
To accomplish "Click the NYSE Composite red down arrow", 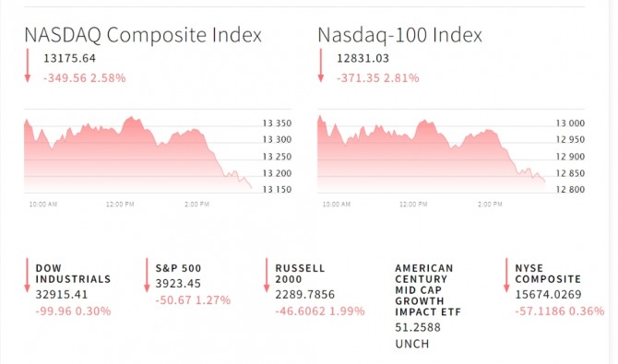I will tap(506, 276).
